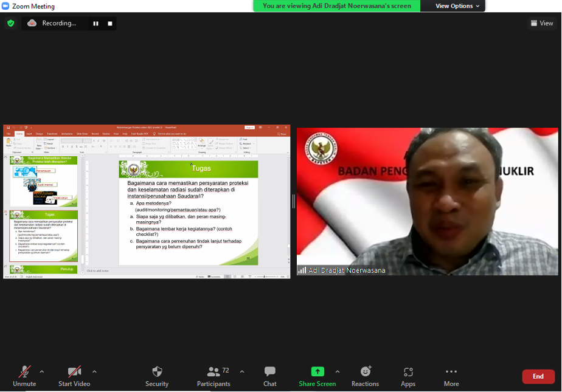Click the green Share Screen button

(317, 376)
